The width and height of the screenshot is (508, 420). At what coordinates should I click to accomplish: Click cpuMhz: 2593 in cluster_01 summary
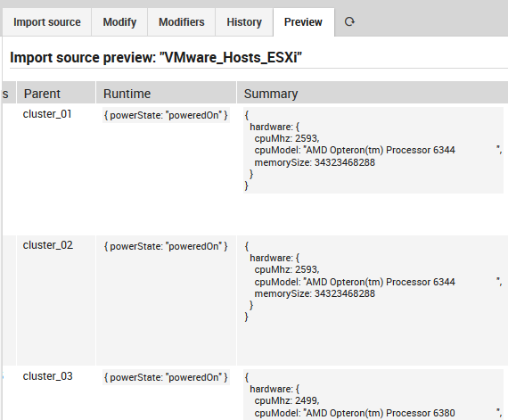click(x=287, y=138)
